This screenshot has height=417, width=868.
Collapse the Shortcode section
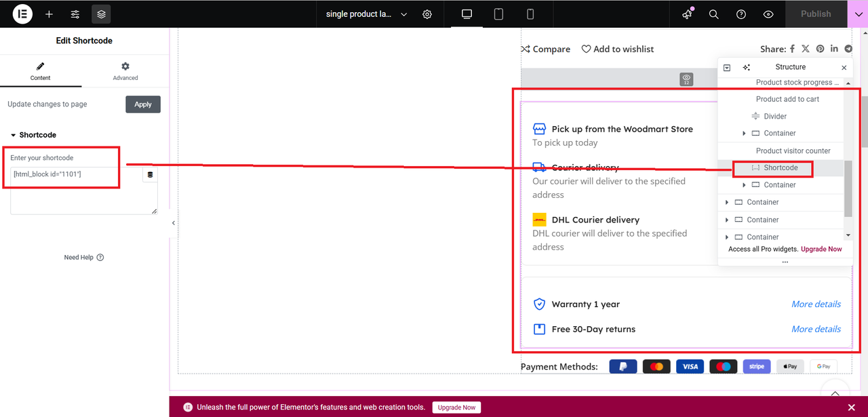33,135
